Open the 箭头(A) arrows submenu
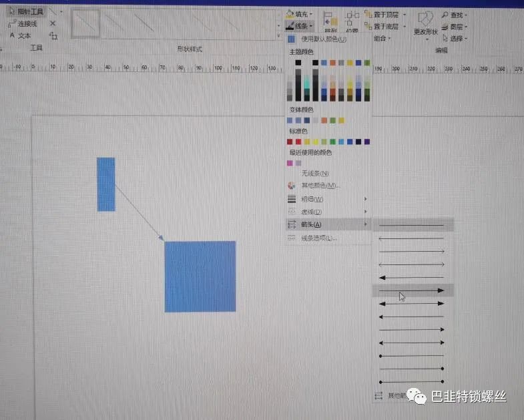Image resolution: width=524 pixels, height=420 pixels. click(328, 224)
